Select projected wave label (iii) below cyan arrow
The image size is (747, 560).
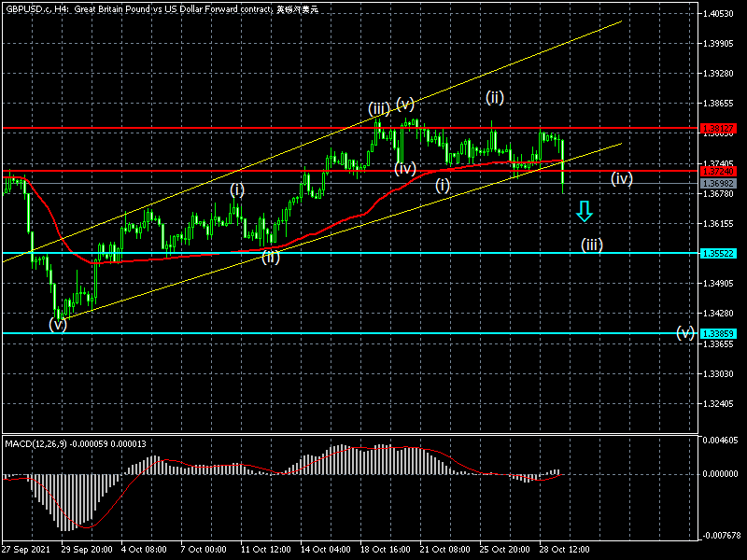tap(592, 245)
